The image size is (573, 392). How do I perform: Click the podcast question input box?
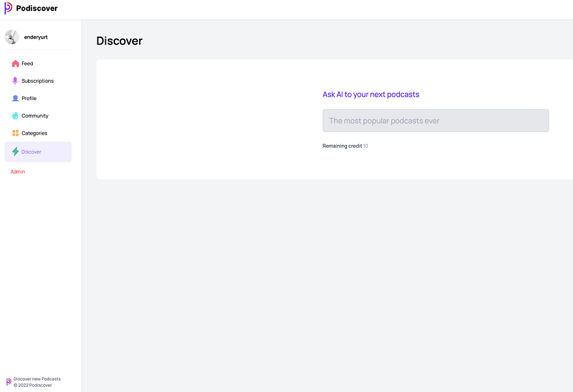click(x=435, y=120)
